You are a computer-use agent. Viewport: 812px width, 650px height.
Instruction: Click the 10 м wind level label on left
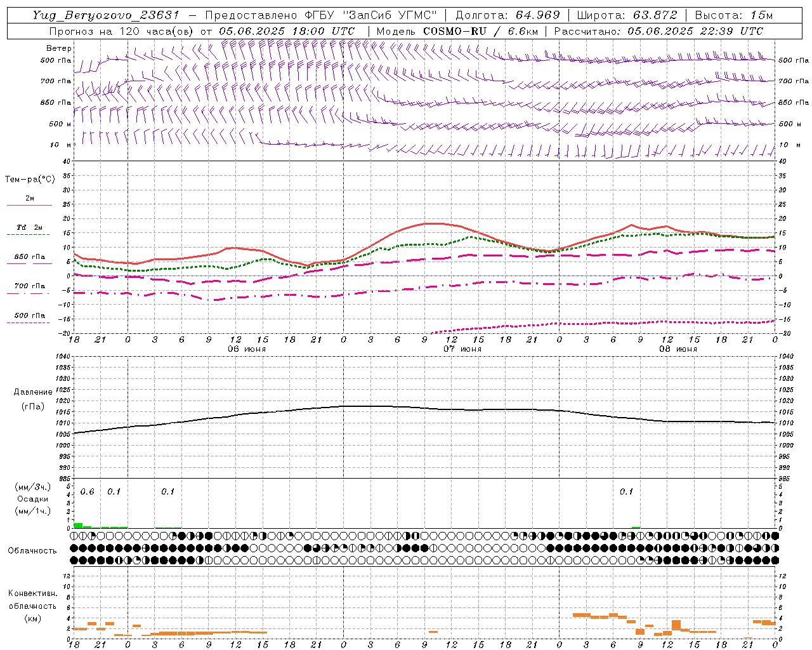pyautogui.click(x=60, y=145)
